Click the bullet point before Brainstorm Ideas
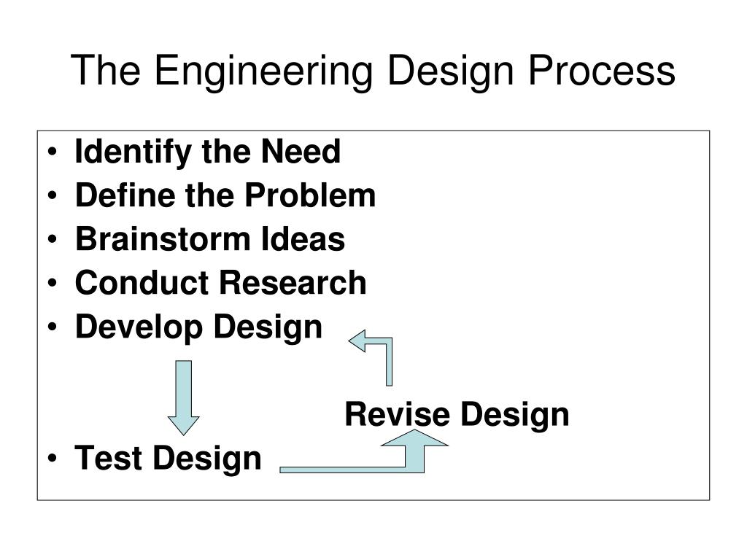Screen dimensions: 747x560 [x=53, y=239]
